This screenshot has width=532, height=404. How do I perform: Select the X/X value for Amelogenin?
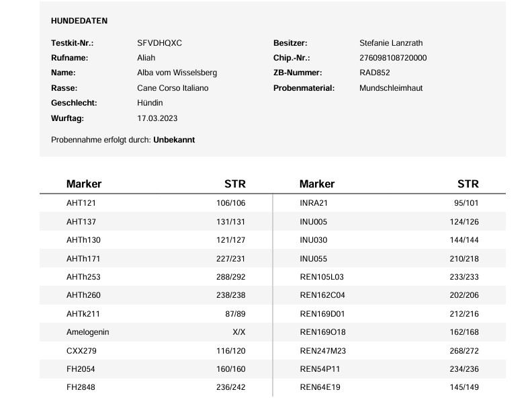pyautogui.click(x=238, y=332)
